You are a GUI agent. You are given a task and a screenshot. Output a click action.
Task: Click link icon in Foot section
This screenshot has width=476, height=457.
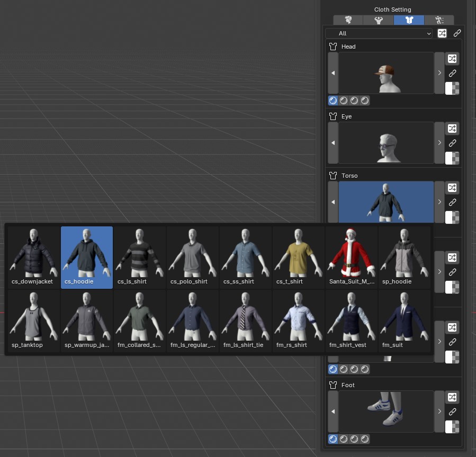452,412
